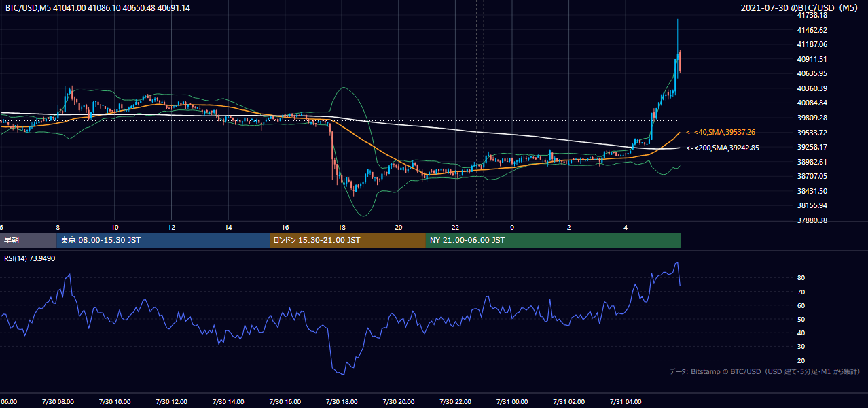This screenshot has width=868, height=408.
Task: Click the 7/31 04:00 bottom time label
Action: pyautogui.click(x=626, y=402)
